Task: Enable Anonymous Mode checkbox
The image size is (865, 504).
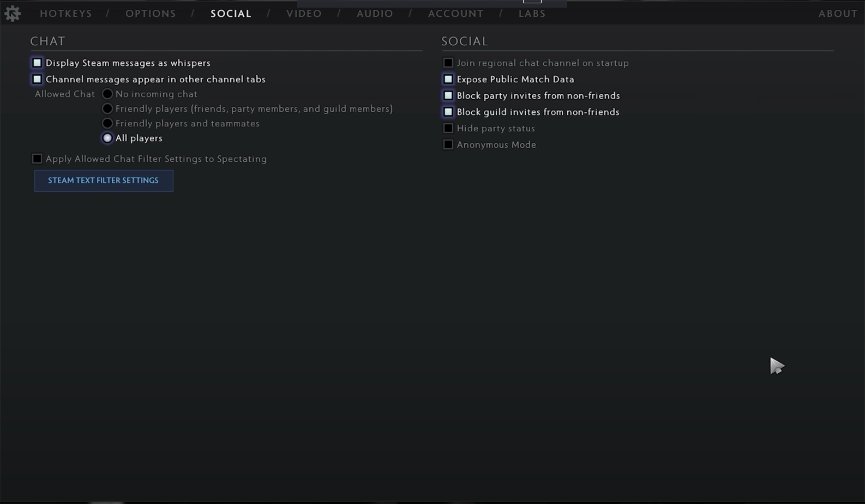Action: 448,145
